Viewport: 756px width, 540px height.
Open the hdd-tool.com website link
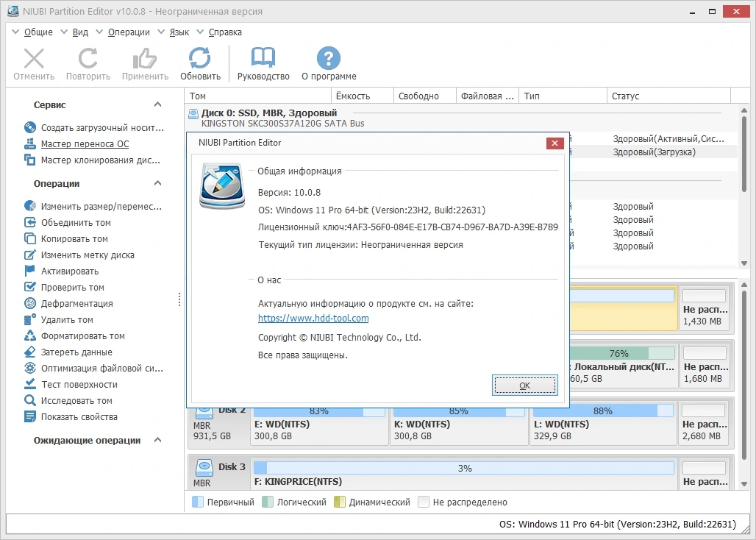click(x=313, y=319)
